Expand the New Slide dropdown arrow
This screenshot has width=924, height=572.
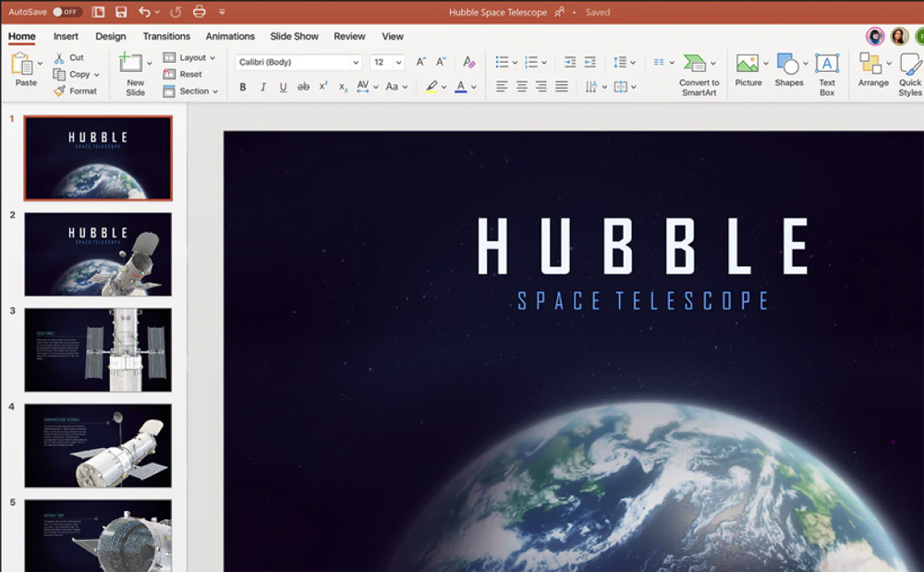tap(149, 63)
